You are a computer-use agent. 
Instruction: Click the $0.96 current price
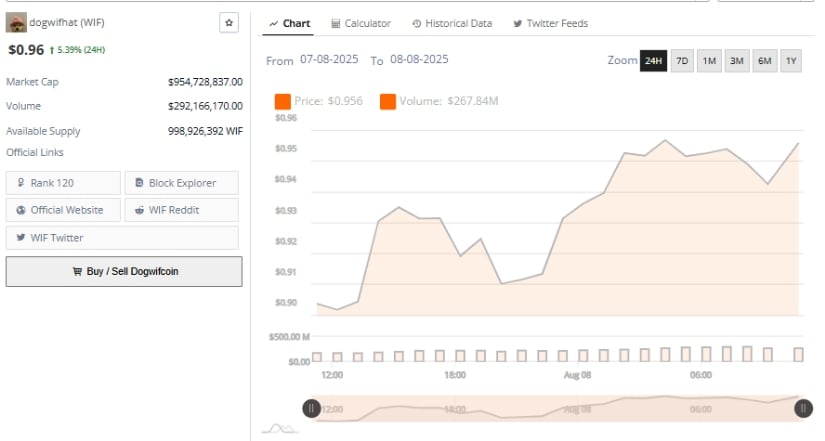[x=26, y=50]
